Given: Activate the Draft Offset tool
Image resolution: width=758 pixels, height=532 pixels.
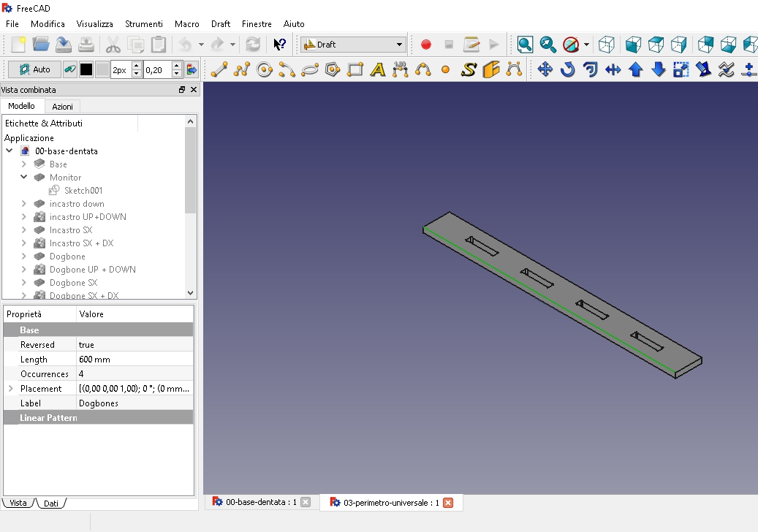Looking at the screenshot, I should (591, 69).
